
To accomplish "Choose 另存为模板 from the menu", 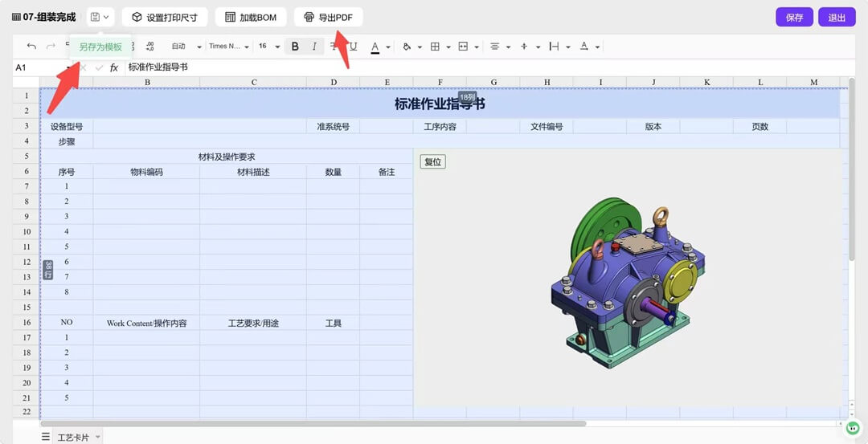I will pos(100,47).
